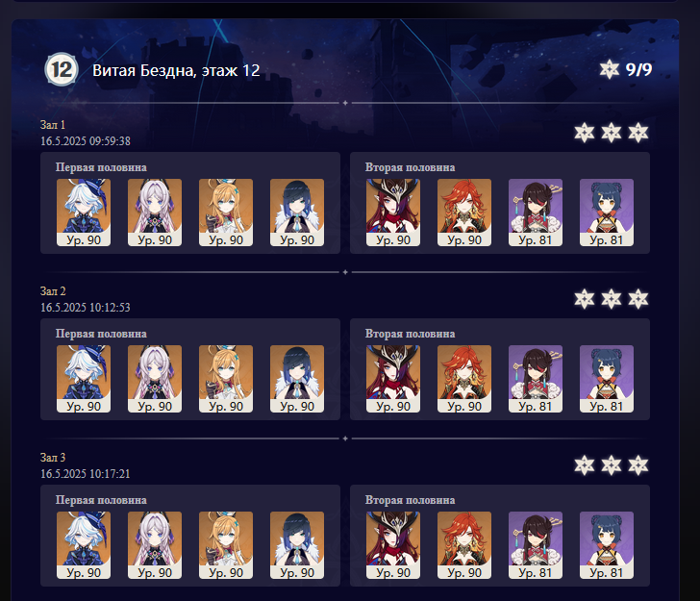700x601 pixels.
Task: Click the last star of Зал 3 rating
Action: pos(637,465)
